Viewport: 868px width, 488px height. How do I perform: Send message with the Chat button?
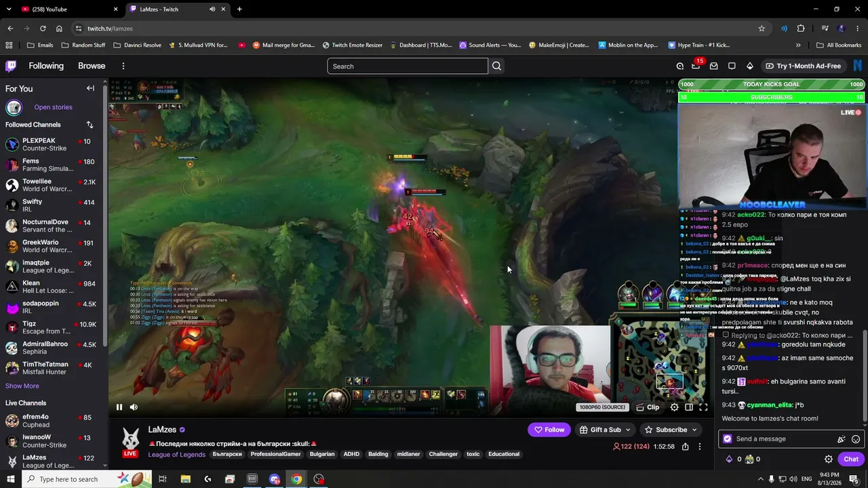pyautogui.click(x=851, y=459)
